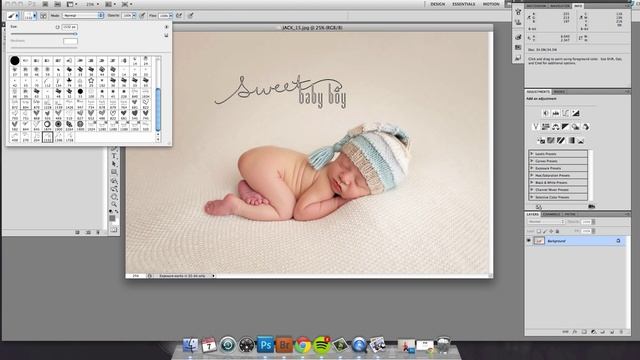Image resolution: width=640 pixels, height=360 pixels.
Task: Open the zoom level dropdown in application bar
Action: (x=93, y=4)
